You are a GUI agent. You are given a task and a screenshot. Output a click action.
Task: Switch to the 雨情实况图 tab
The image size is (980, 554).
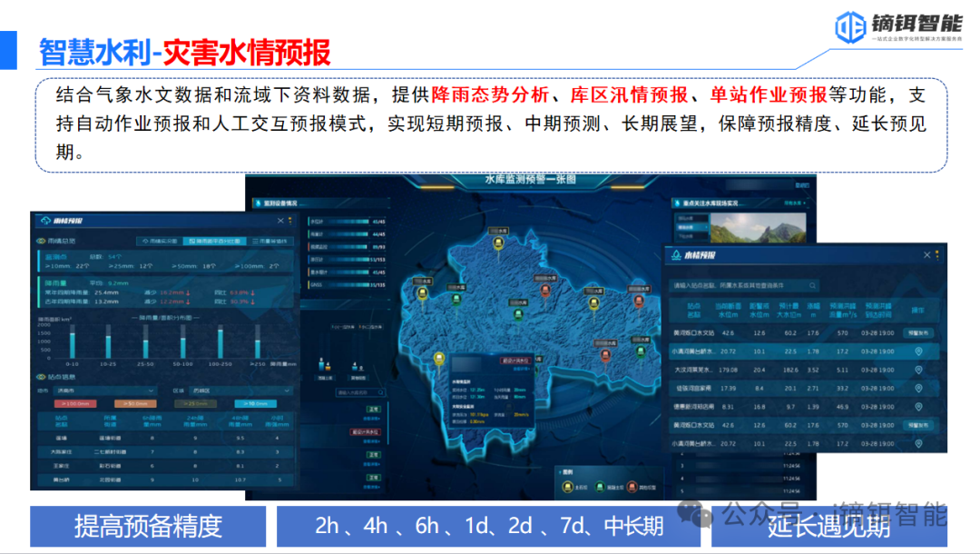tap(159, 239)
